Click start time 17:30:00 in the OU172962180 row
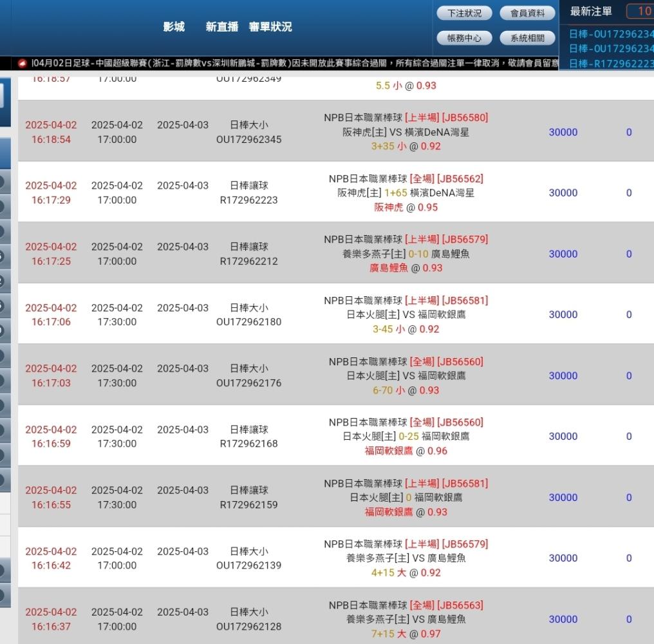The image size is (654, 644). click(x=117, y=322)
